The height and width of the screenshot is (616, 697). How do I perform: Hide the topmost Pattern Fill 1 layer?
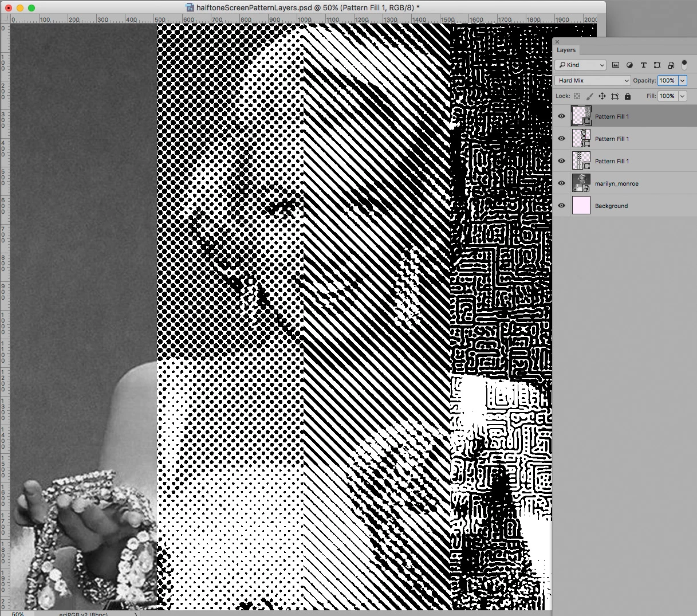coord(561,116)
